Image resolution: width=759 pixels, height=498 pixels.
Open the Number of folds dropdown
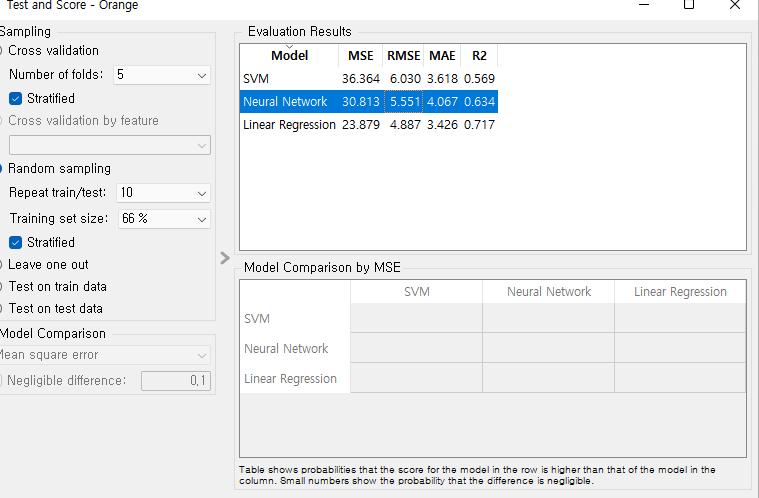click(163, 75)
